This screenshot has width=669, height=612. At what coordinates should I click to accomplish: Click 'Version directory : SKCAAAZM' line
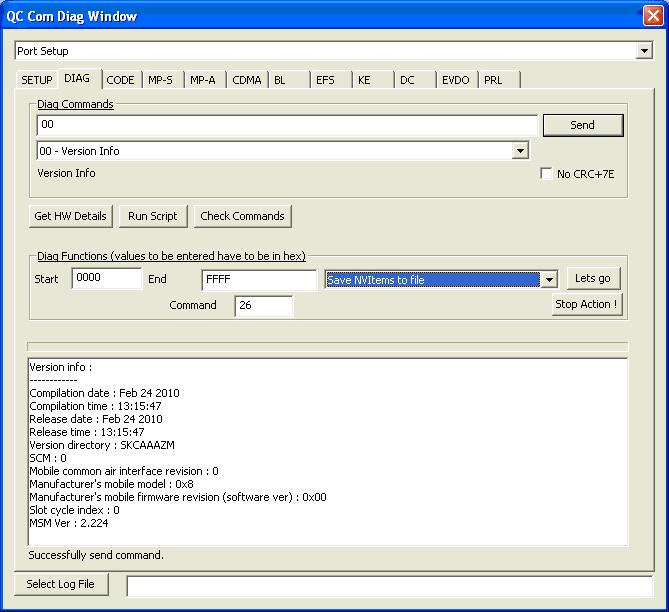(x=102, y=445)
